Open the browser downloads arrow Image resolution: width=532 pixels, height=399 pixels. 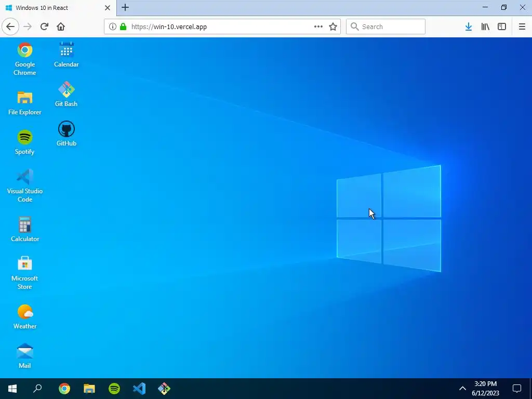(469, 26)
